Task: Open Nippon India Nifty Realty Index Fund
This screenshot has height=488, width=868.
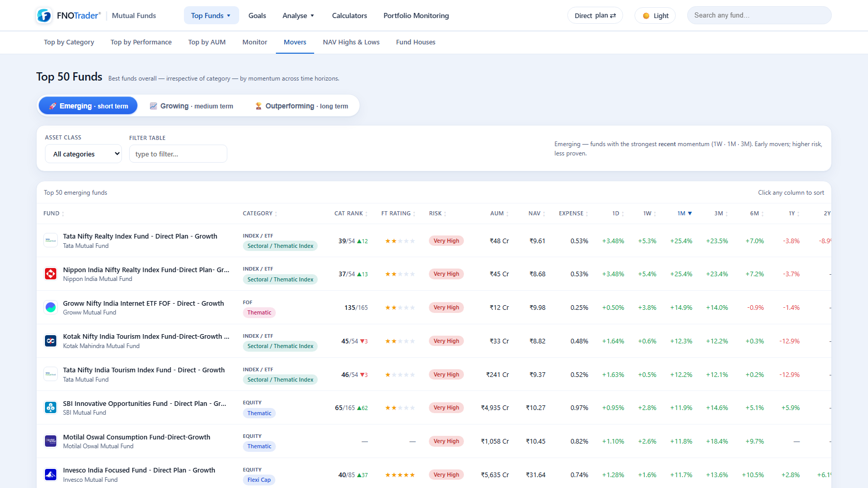Action: pos(146,270)
